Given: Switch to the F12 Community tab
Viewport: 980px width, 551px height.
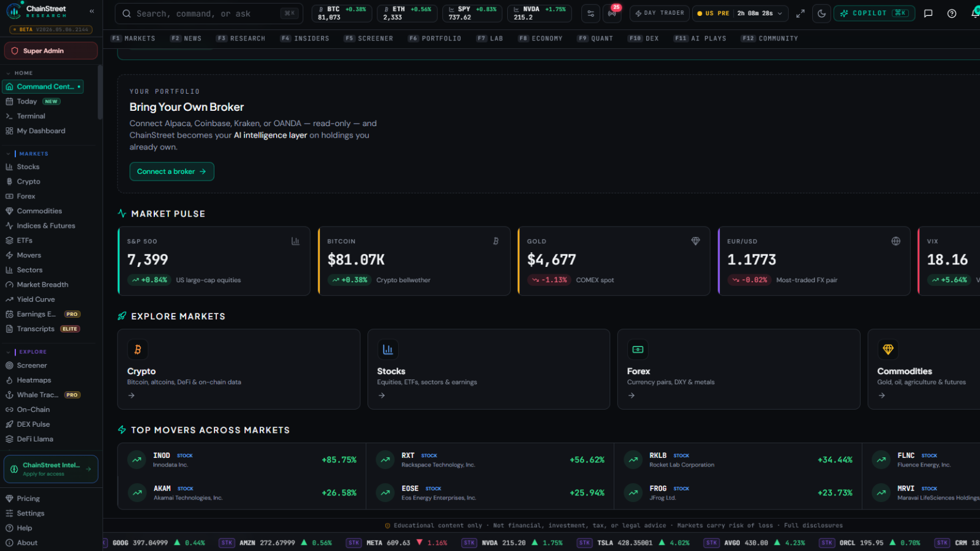Looking at the screenshot, I should [x=769, y=39].
